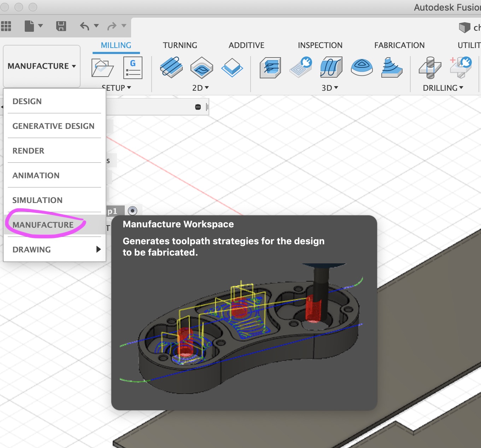
Task: Choose RENDER workspace from menu
Action: coord(54,151)
